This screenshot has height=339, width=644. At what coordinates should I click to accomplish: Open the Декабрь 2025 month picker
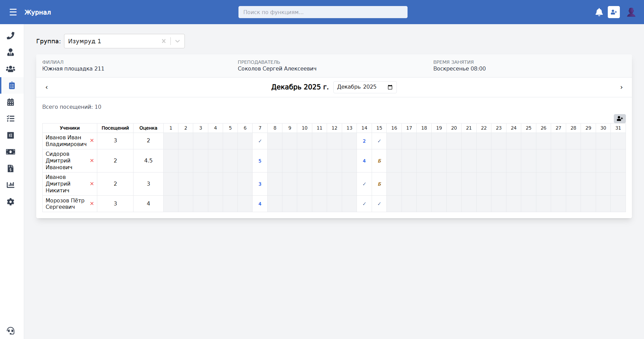pyautogui.click(x=390, y=87)
